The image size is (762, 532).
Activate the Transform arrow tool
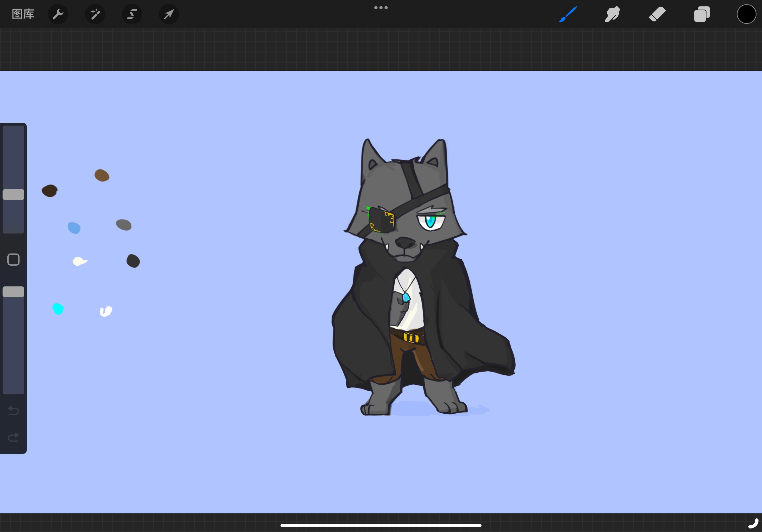pyautogui.click(x=169, y=14)
